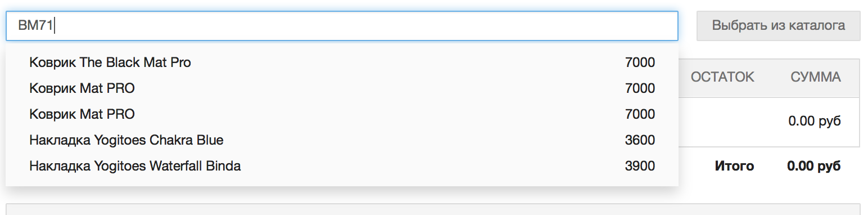The width and height of the screenshot is (868, 215).
Task: Open catalog via Выбрать из каталога button
Action: 778,26
